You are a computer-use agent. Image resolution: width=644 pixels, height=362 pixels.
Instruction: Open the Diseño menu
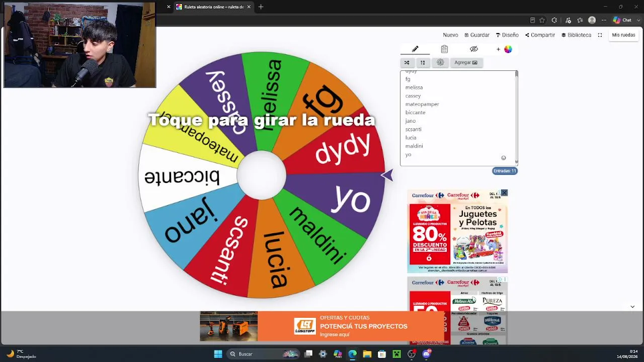pyautogui.click(x=507, y=35)
